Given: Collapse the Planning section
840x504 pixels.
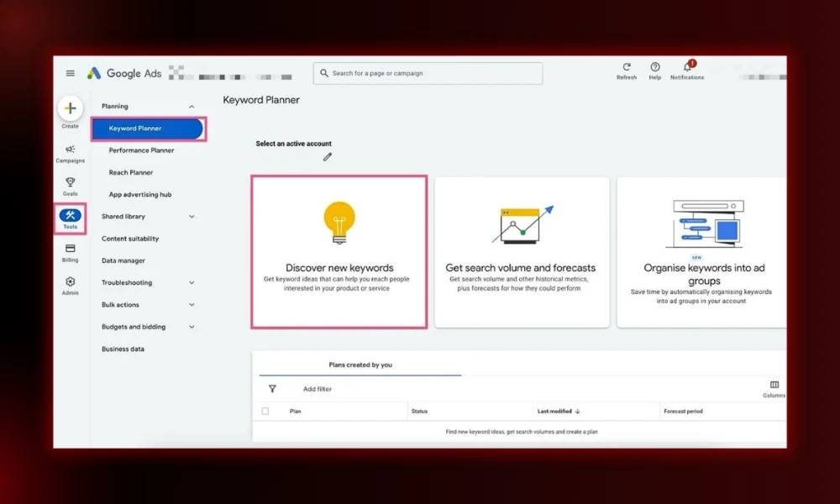Looking at the screenshot, I should click(x=192, y=107).
